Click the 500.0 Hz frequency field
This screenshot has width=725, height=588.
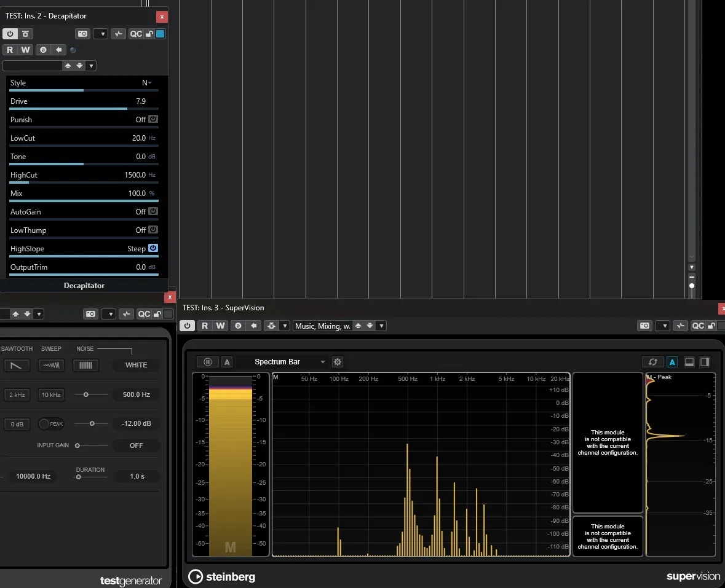137,394
